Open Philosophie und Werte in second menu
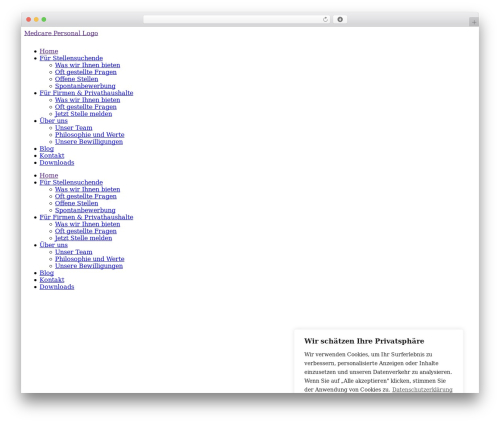500x423 pixels. (89, 259)
